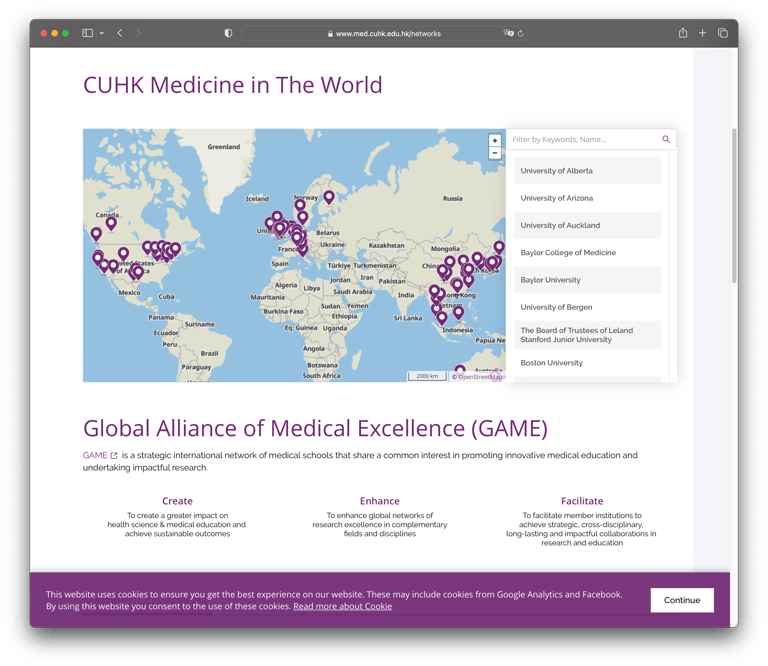Open privacy shield report icon

tap(228, 33)
